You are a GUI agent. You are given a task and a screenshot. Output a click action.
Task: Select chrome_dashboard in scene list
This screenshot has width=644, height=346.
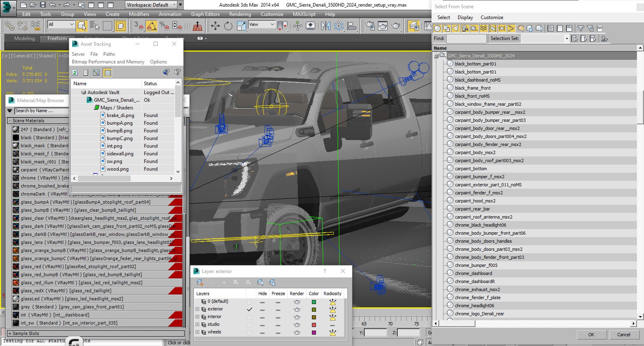click(x=473, y=274)
